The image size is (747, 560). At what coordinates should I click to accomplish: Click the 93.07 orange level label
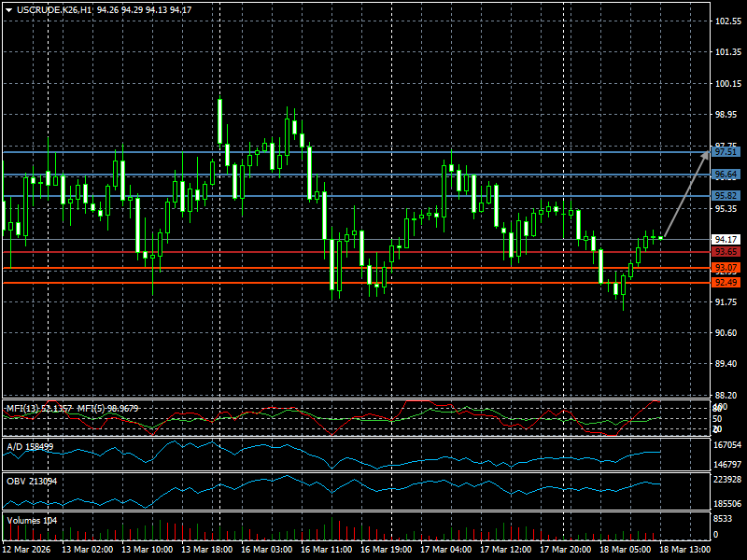point(726,269)
